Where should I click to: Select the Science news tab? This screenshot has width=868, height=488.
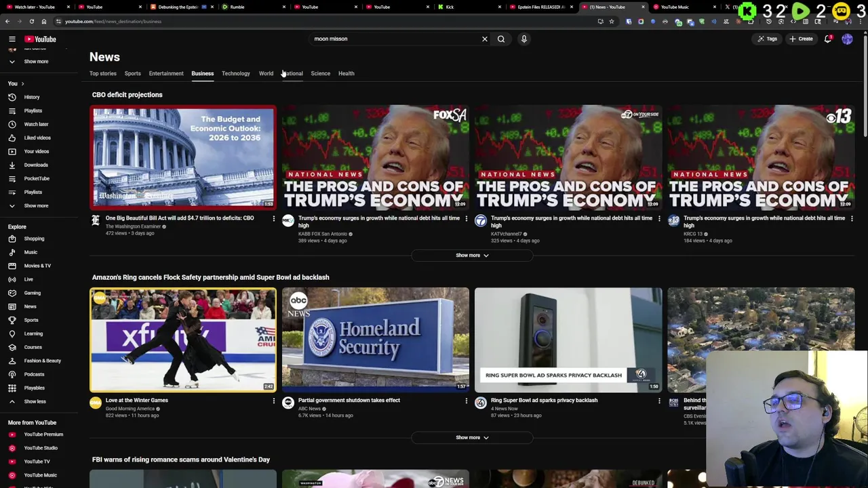click(x=320, y=73)
